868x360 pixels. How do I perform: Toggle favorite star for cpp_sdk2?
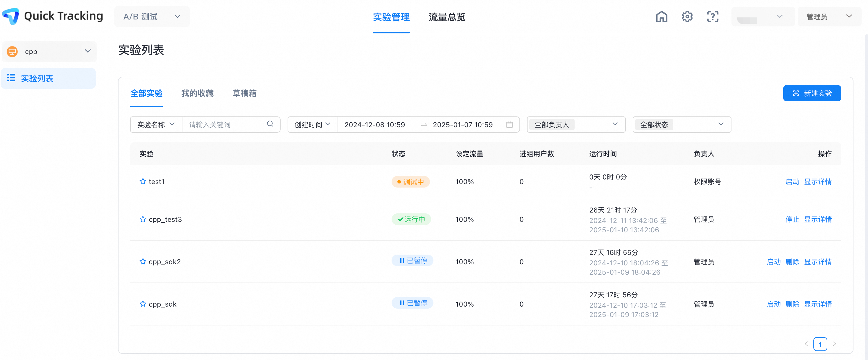pos(143,262)
